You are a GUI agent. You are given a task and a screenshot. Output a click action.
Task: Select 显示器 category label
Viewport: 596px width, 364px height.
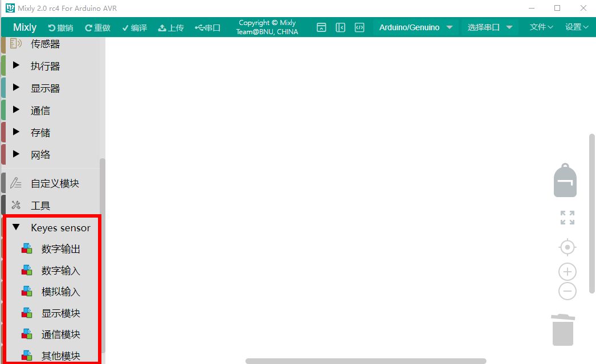coord(45,88)
